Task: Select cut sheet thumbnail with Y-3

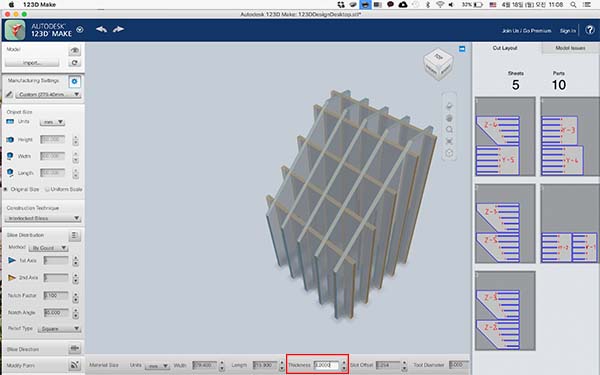Action: coord(570,137)
